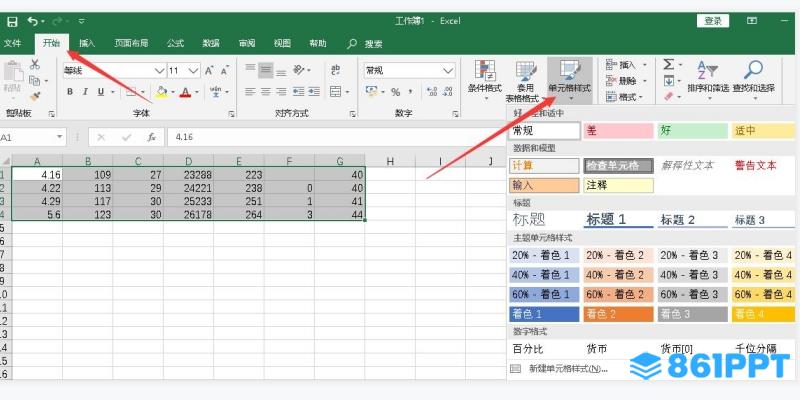Align text to the right

point(281,92)
